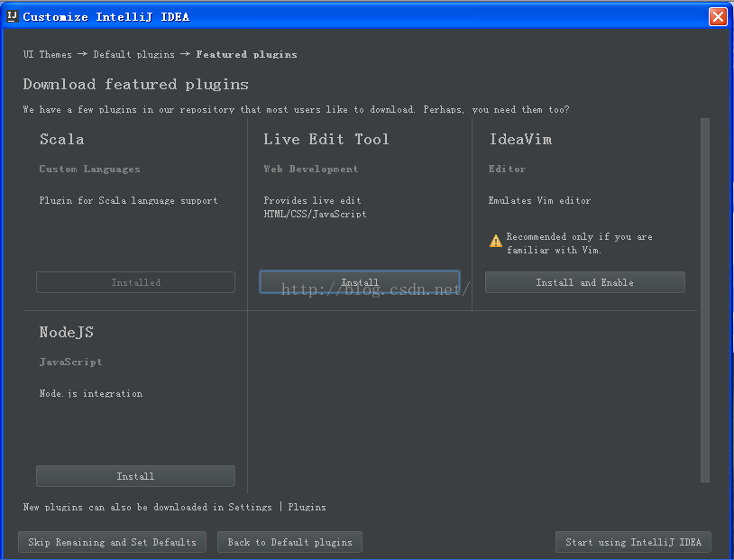The height and width of the screenshot is (560, 734).
Task: Click 'Provides live edit HTML/CSS/JavaScript' description
Action: click(315, 207)
